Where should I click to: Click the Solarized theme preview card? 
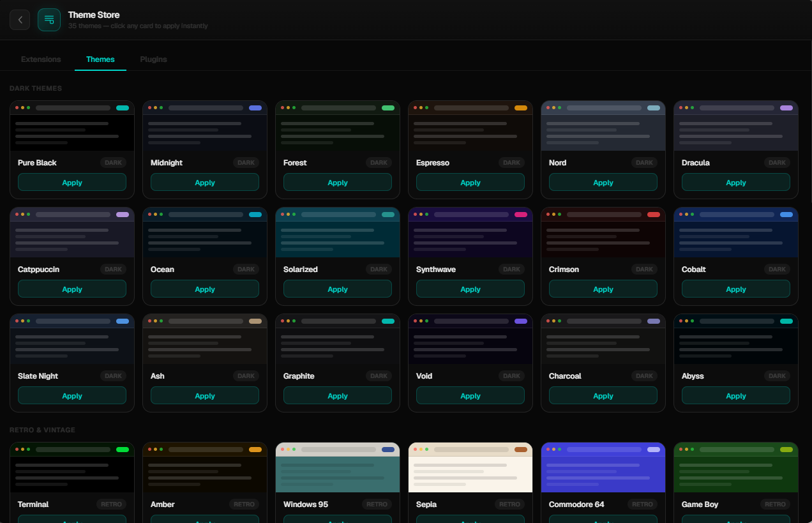click(x=337, y=232)
